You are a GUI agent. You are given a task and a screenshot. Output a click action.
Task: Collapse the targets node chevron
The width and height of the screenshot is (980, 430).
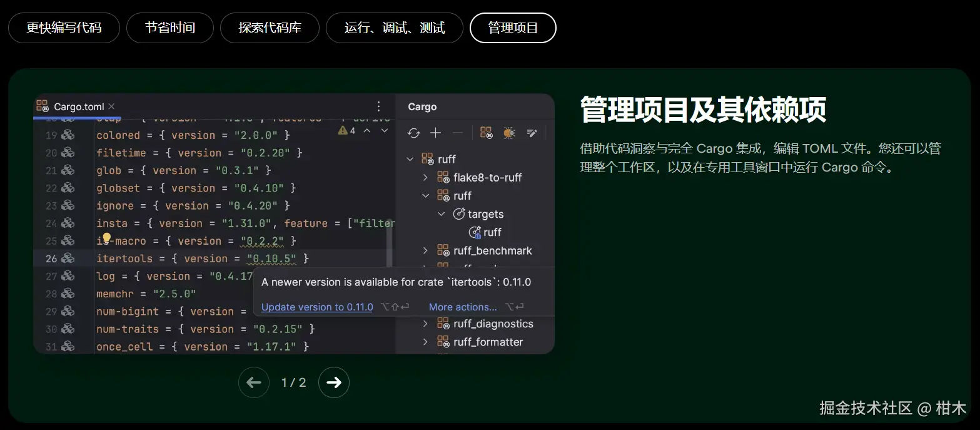442,214
